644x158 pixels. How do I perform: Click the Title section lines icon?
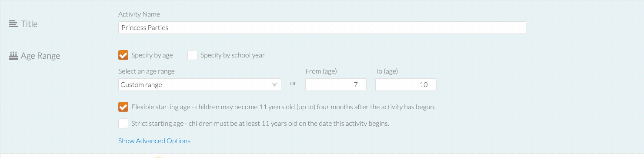13,24
